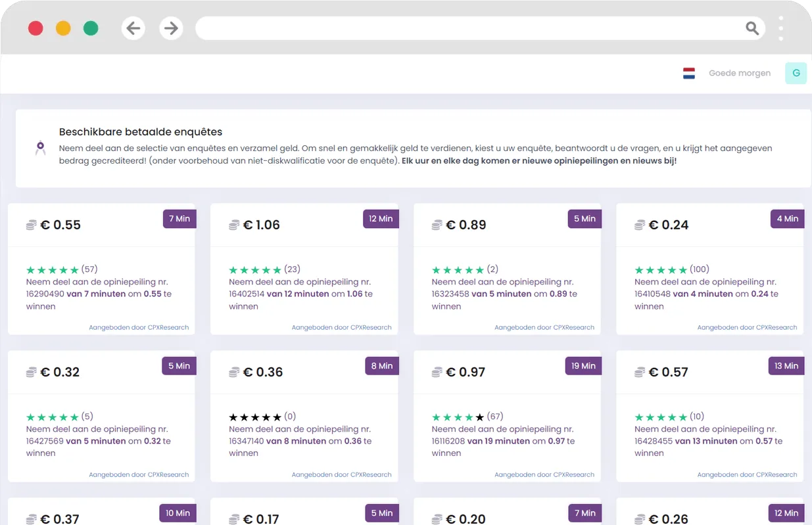
Task: Click the browser forward arrow
Action: pyautogui.click(x=171, y=28)
